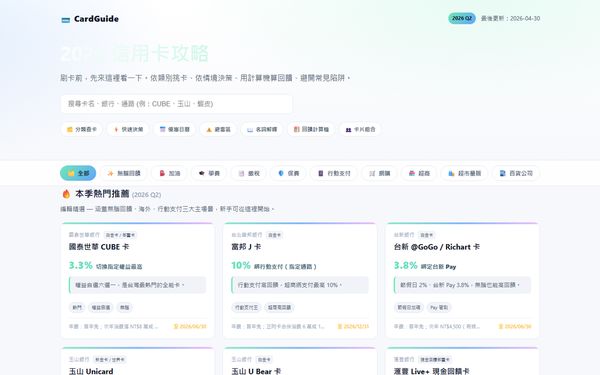Open the 卡片組合 chip
Viewport: 600px width, 375px height.
[x=360, y=129]
